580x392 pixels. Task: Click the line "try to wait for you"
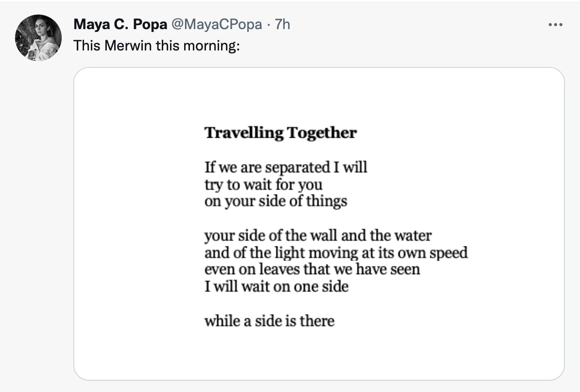point(263,184)
